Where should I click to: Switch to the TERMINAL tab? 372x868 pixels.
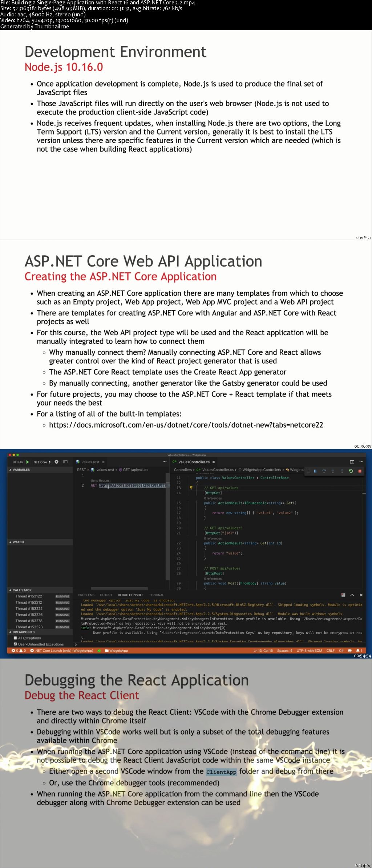click(x=156, y=595)
